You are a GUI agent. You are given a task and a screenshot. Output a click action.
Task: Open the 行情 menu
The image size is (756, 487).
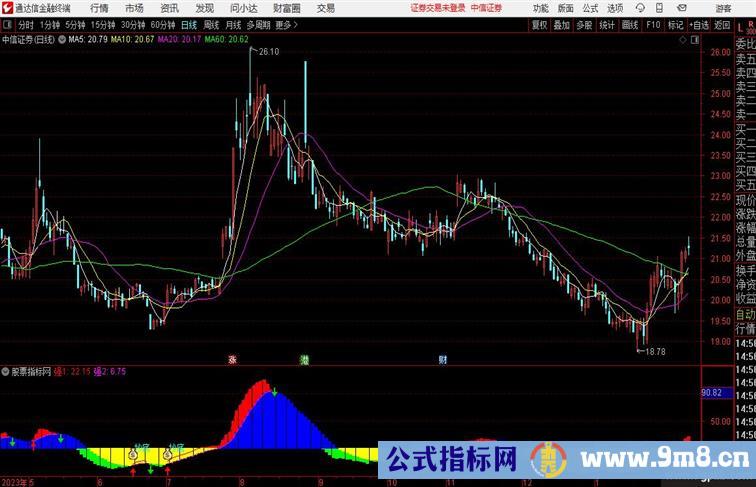click(x=99, y=8)
